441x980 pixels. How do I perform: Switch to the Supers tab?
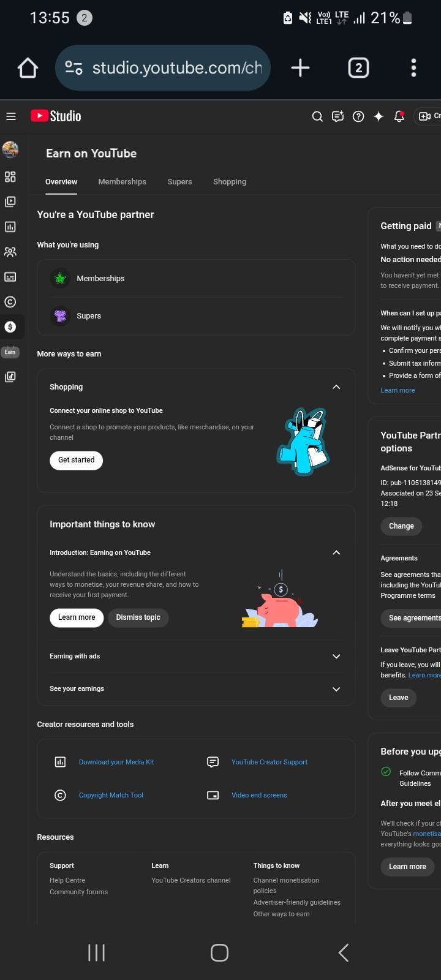click(179, 182)
